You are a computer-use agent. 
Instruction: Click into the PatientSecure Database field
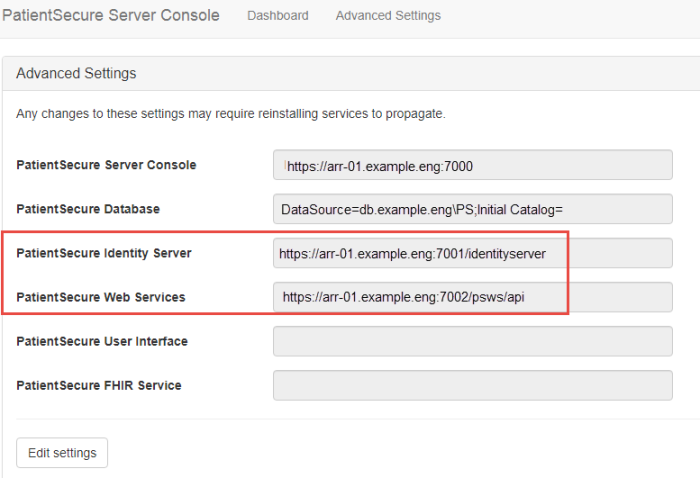click(x=472, y=209)
